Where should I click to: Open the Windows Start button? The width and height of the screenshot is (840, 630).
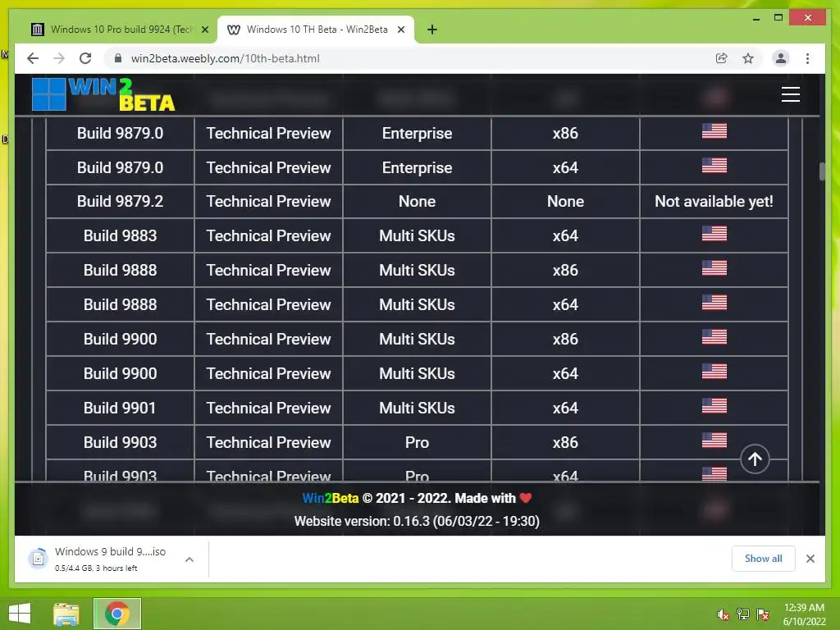pyautogui.click(x=20, y=614)
